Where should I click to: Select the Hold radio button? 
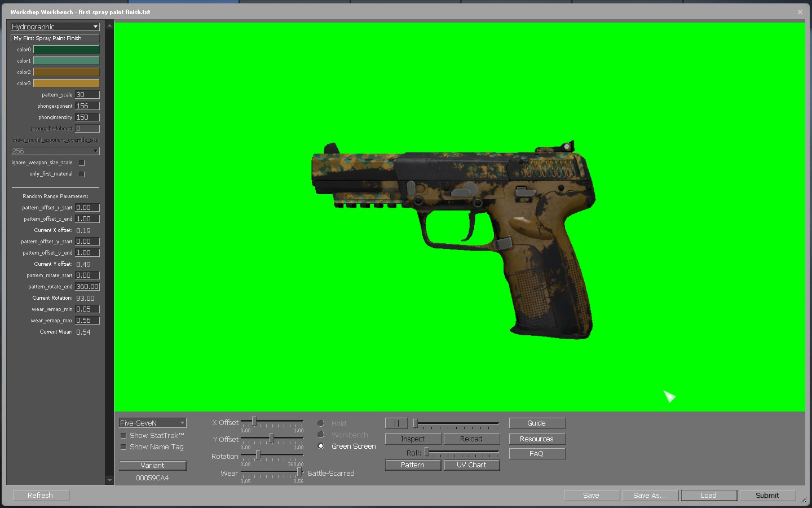coord(321,423)
